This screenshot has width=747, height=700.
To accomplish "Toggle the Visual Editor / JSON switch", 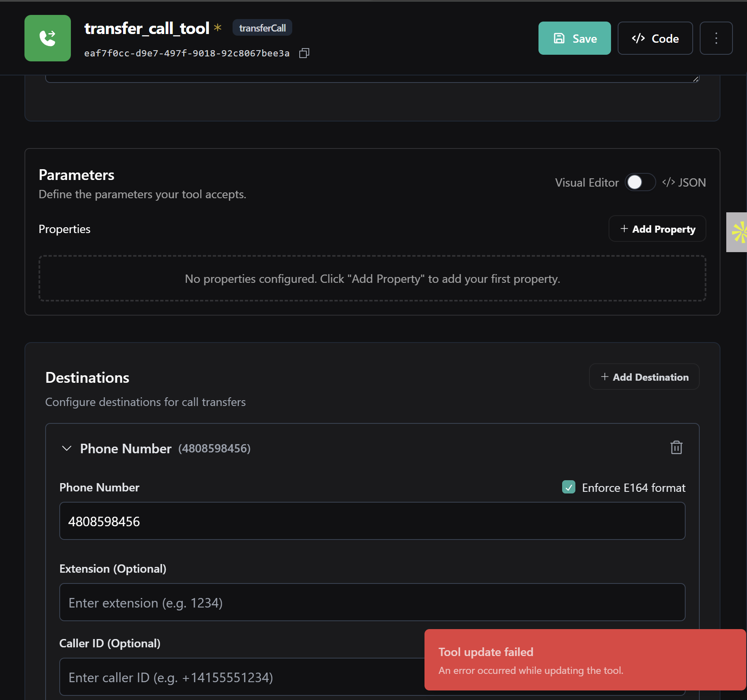I will pos(640,182).
